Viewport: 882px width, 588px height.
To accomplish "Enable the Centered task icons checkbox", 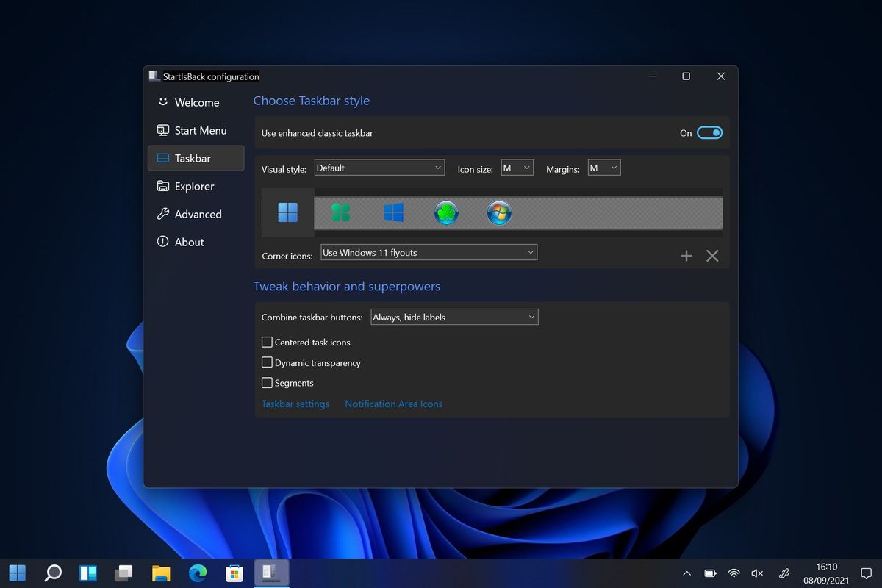I will (267, 342).
